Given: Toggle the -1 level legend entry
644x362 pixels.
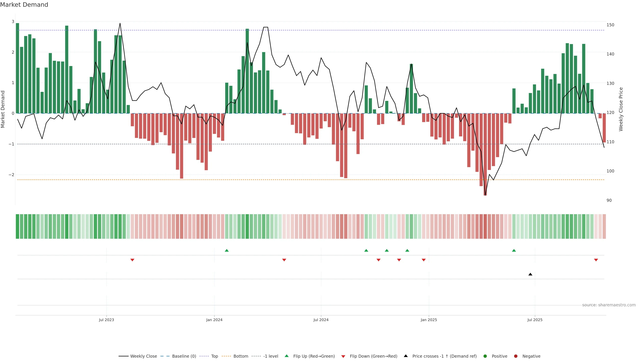Looking at the screenshot, I should [x=271, y=356].
